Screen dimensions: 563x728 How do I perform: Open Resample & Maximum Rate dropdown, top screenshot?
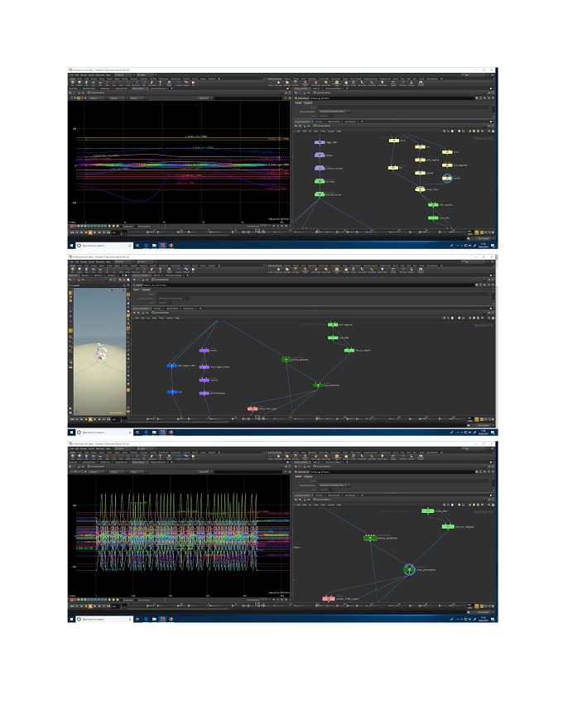click(x=334, y=112)
